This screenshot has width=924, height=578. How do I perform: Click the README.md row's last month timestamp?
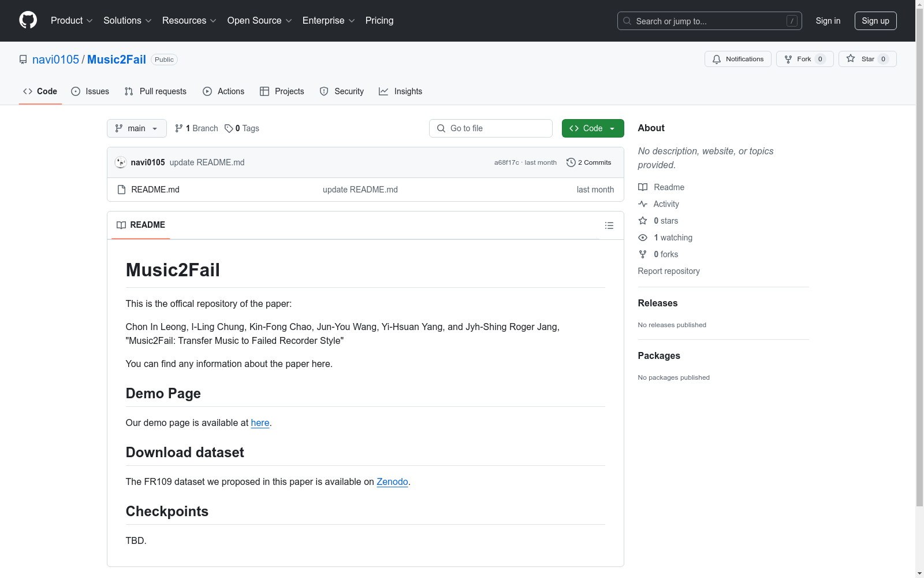(x=595, y=190)
